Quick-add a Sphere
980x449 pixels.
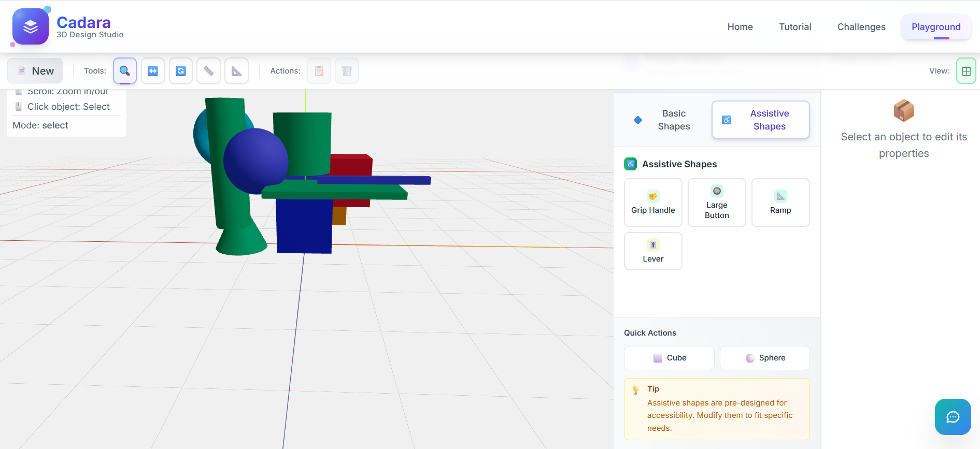(765, 358)
